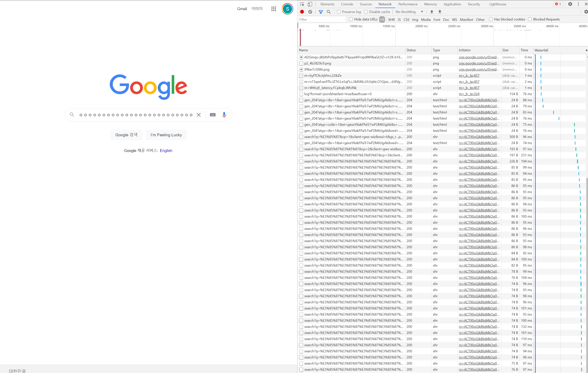The image size is (588, 373).
Task: Clear the network log
Action: click(310, 12)
